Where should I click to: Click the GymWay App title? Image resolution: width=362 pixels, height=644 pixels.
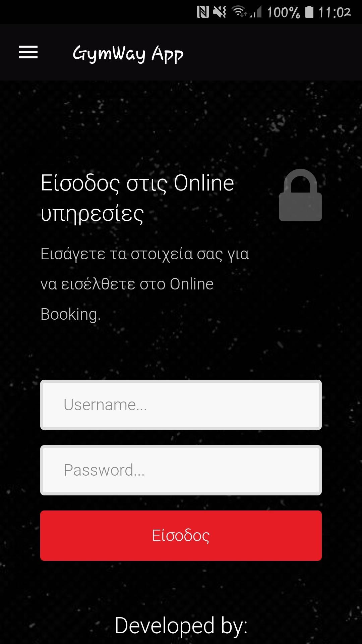(x=128, y=54)
